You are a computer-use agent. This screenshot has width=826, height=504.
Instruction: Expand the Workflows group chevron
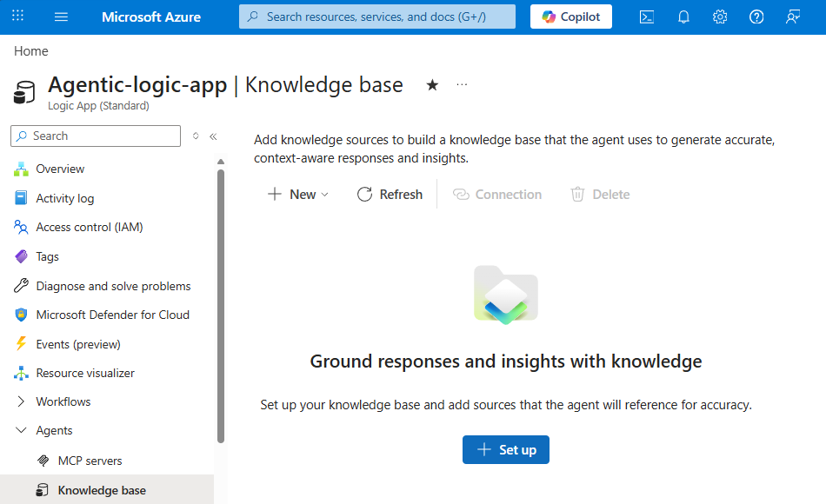(x=21, y=401)
